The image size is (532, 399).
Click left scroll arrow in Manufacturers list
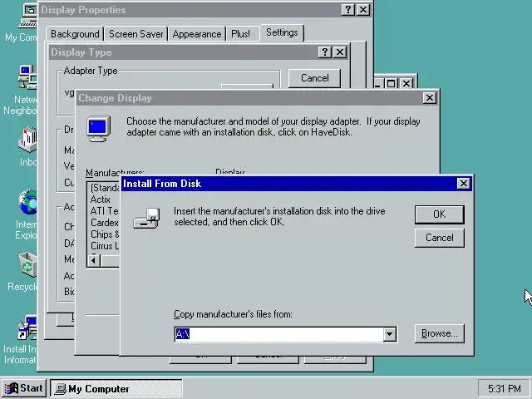94,260
